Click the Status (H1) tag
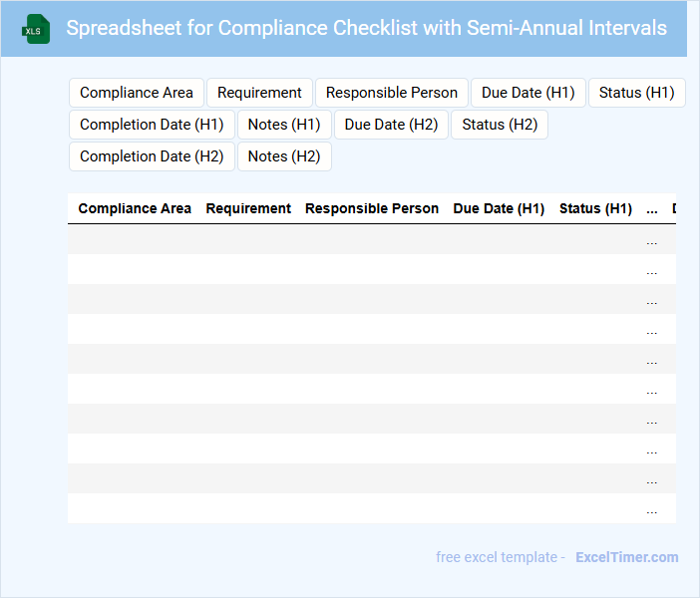The image size is (700, 598). (x=636, y=93)
